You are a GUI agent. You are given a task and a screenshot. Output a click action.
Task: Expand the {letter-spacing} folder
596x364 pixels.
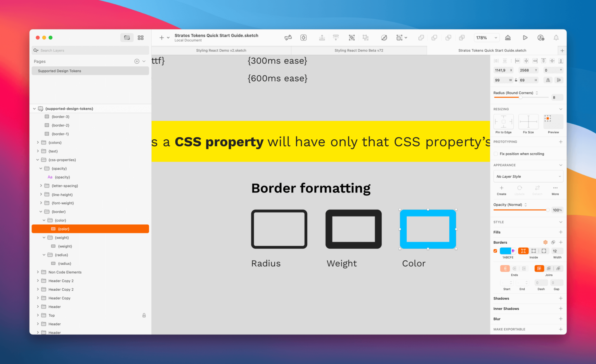(x=41, y=185)
